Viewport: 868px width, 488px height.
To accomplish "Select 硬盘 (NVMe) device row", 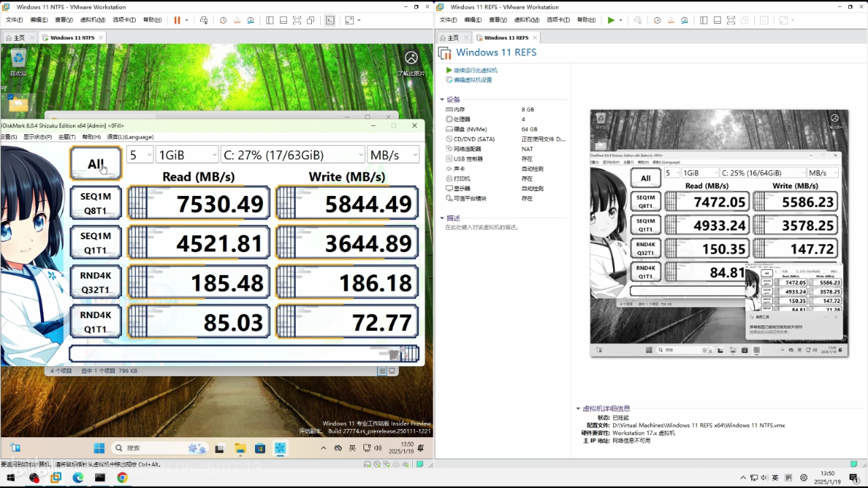I will pos(505,129).
